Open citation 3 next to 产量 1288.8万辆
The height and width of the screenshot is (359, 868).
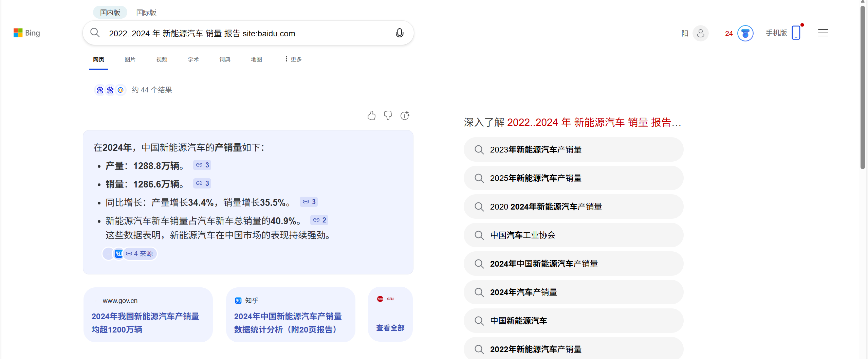(202, 165)
